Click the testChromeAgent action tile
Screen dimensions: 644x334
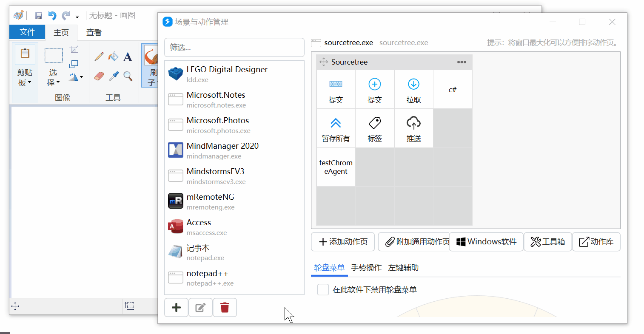pos(336,167)
